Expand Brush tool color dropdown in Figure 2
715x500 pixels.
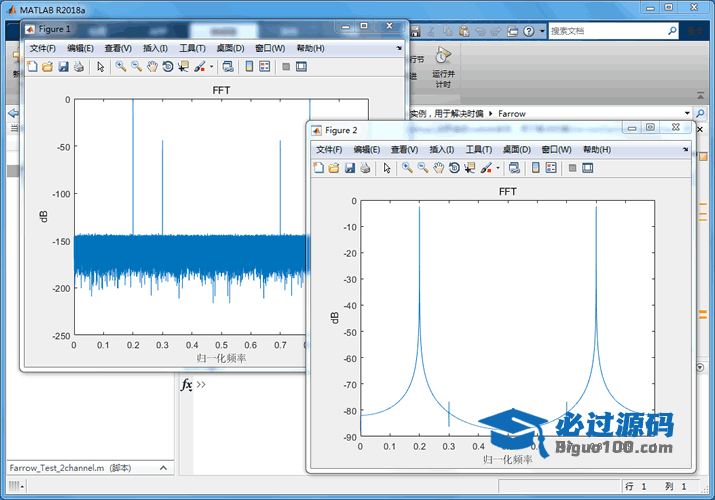click(496, 168)
